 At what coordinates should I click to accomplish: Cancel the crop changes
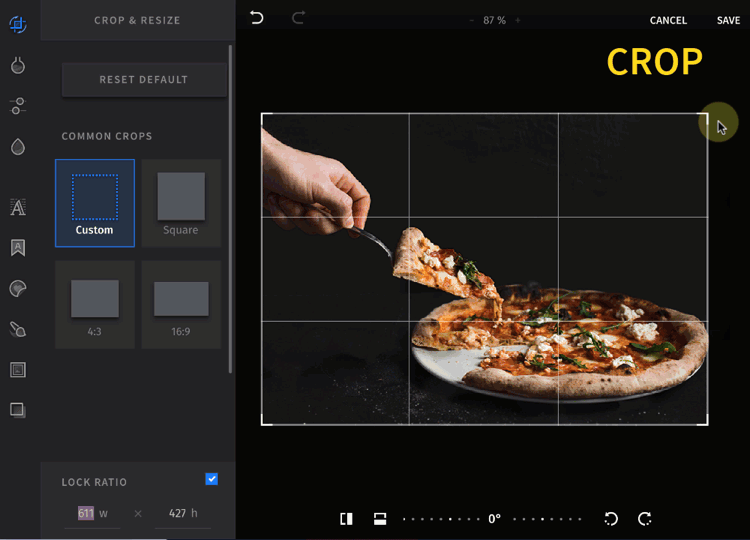pyautogui.click(x=668, y=21)
